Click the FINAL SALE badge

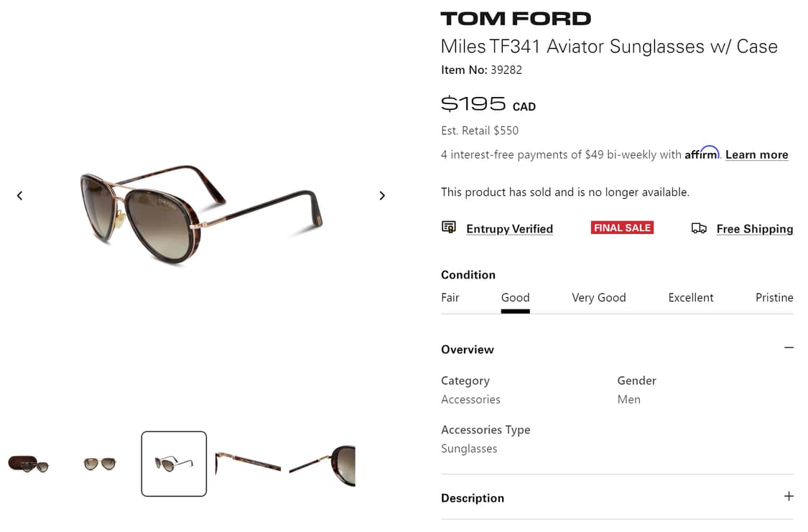coord(622,227)
